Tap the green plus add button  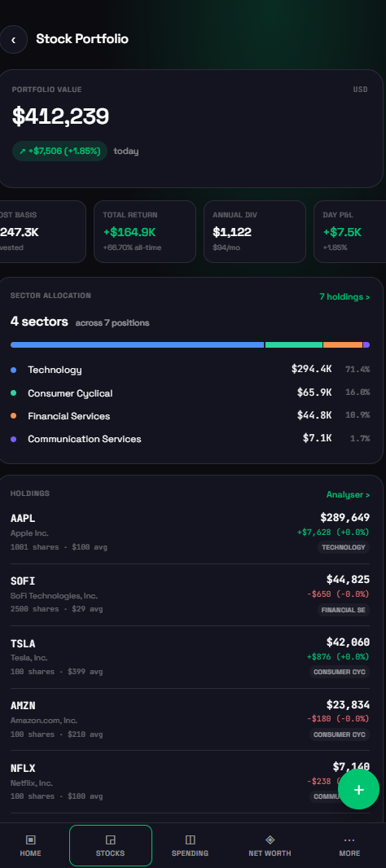359,789
